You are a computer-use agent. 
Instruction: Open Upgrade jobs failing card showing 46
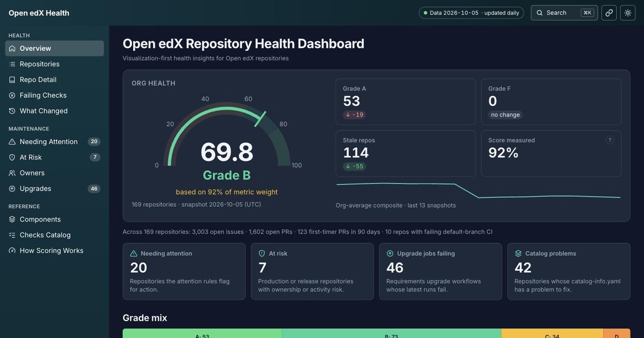[x=441, y=271]
